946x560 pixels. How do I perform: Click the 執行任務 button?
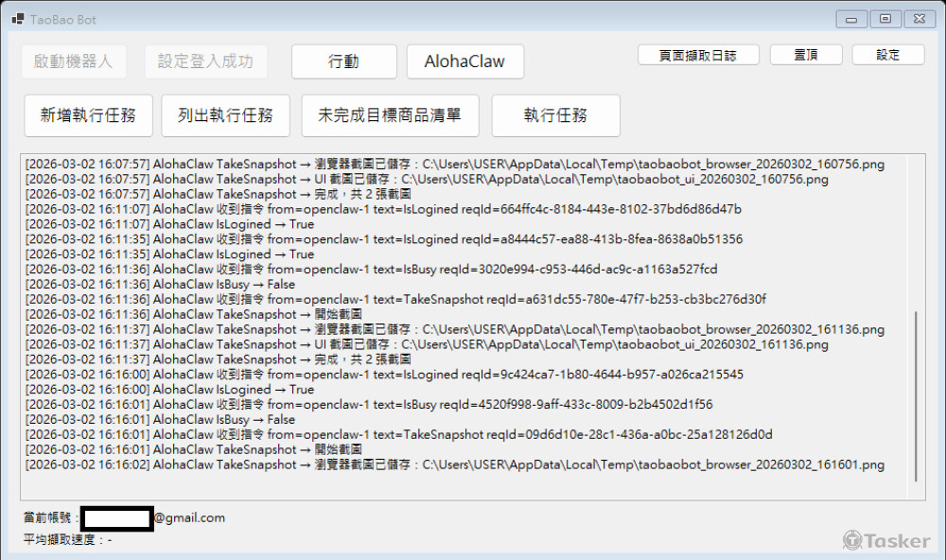pyautogui.click(x=555, y=115)
